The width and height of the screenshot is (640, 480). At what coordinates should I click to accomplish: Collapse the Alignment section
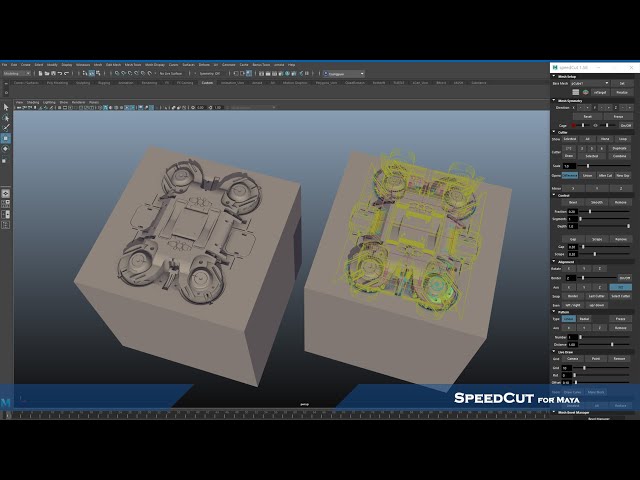[x=554, y=261]
